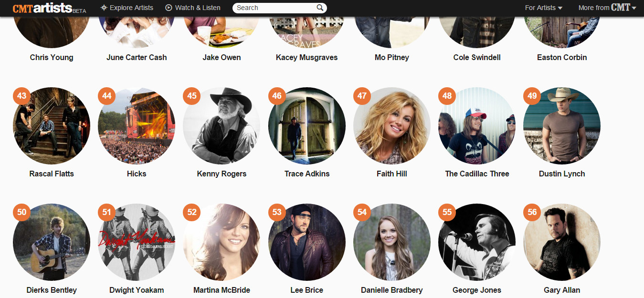The width and height of the screenshot is (644, 298).
Task: Open the Kenny Rogers artist link
Action: (x=222, y=174)
